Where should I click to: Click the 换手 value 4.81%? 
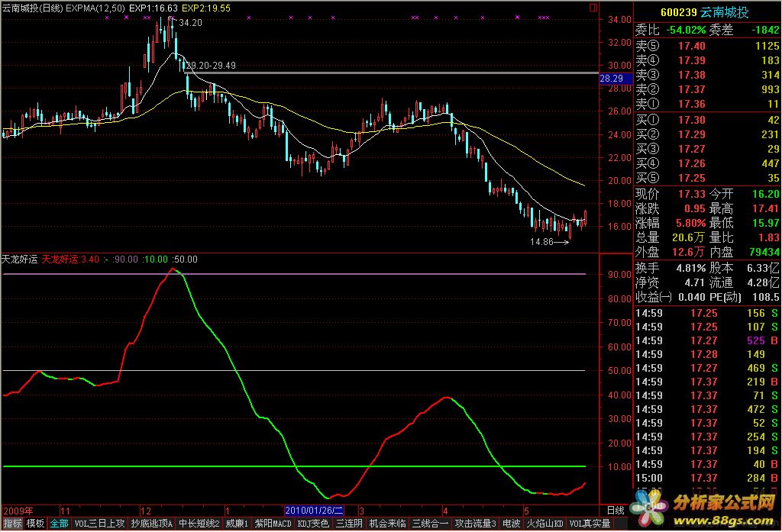690,268
